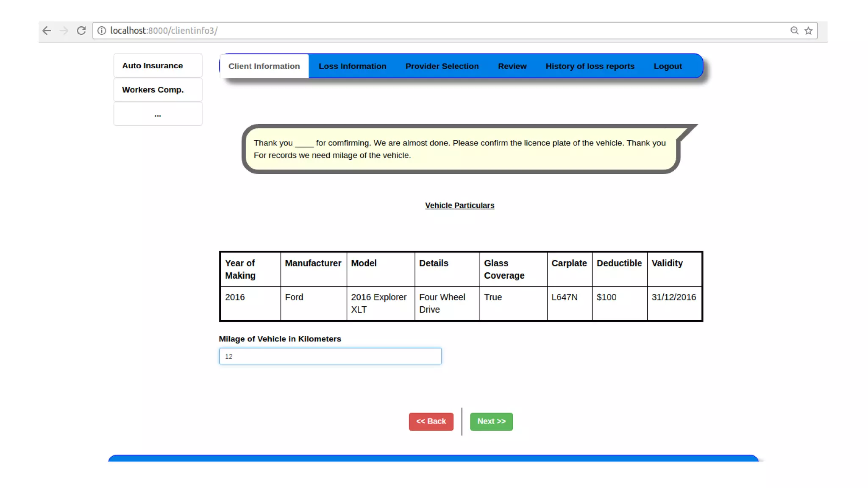
Task: Click the Glass Coverage column header
Action: (513, 269)
